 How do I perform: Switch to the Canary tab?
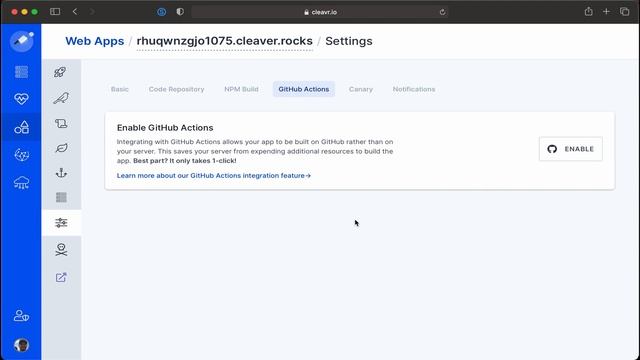[x=361, y=89]
